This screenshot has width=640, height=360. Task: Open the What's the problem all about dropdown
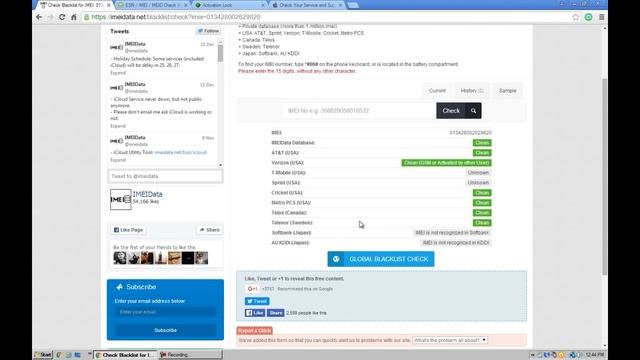pyautogui.click(x=449, y=340)
